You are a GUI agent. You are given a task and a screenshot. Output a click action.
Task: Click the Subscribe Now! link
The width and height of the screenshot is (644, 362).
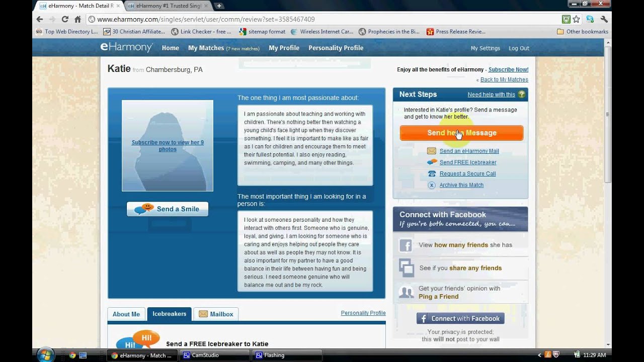tap(508, 69)
